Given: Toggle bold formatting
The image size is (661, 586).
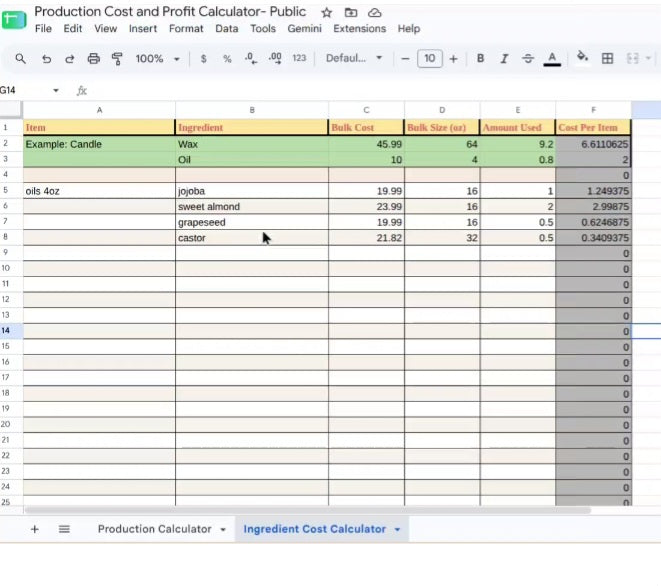Looking at the screenshot, I should tap(480, 59).
